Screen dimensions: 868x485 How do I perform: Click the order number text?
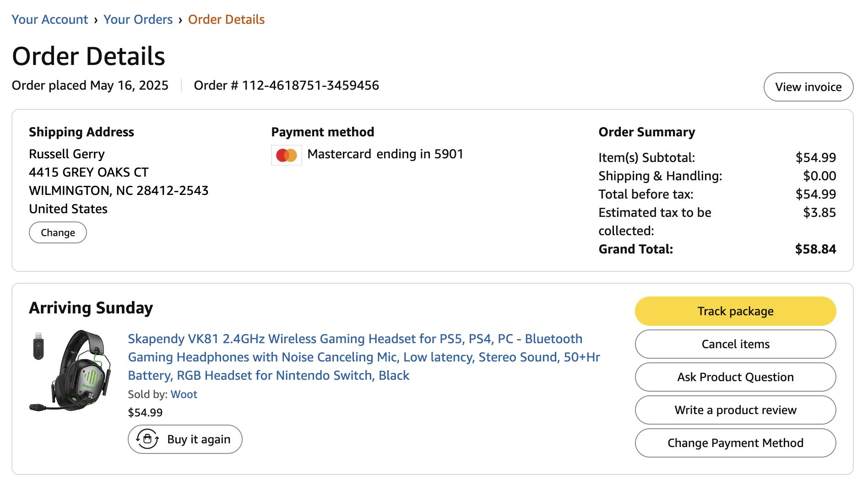(286, 86)
